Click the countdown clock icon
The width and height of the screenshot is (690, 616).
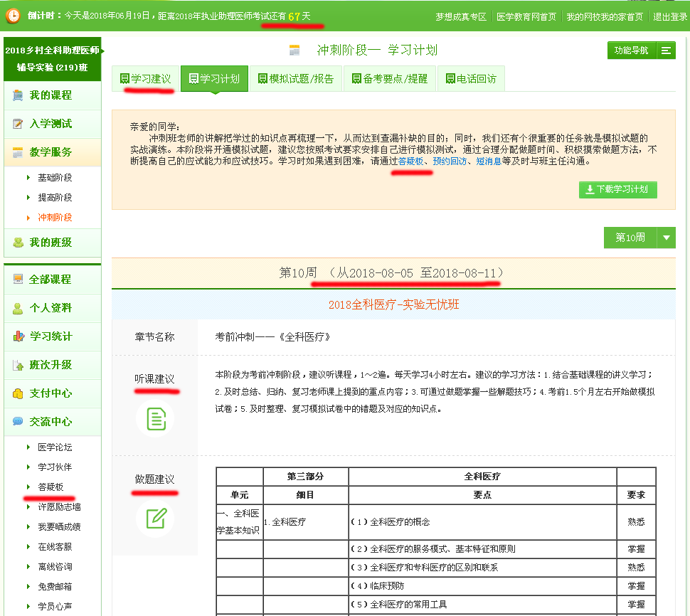click(x=13, y=15)
